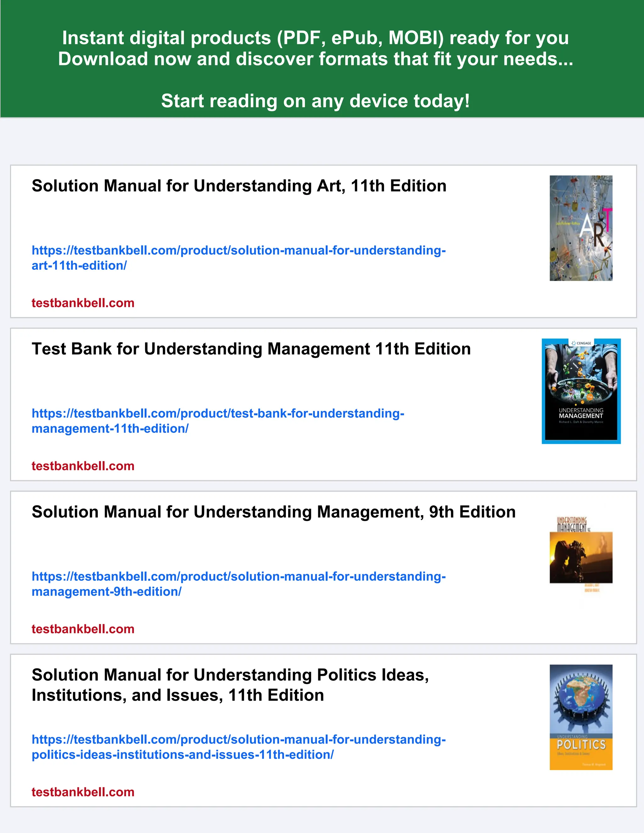Click the Understanding Management 11e Cengage book cover
The width and height of the screenshot is (644, 833).
point(581,391)
